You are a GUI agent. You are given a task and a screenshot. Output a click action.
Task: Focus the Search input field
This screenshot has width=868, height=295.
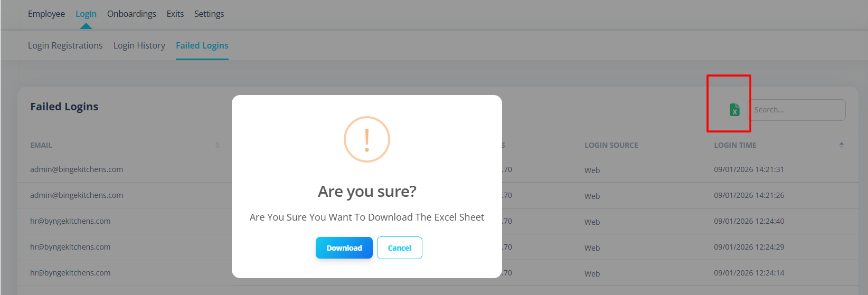pos(797,110)
